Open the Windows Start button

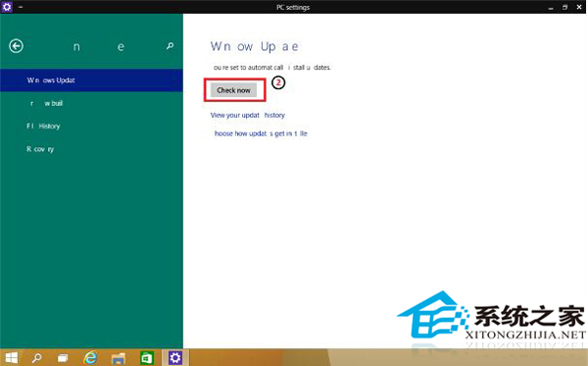point(12,358)
